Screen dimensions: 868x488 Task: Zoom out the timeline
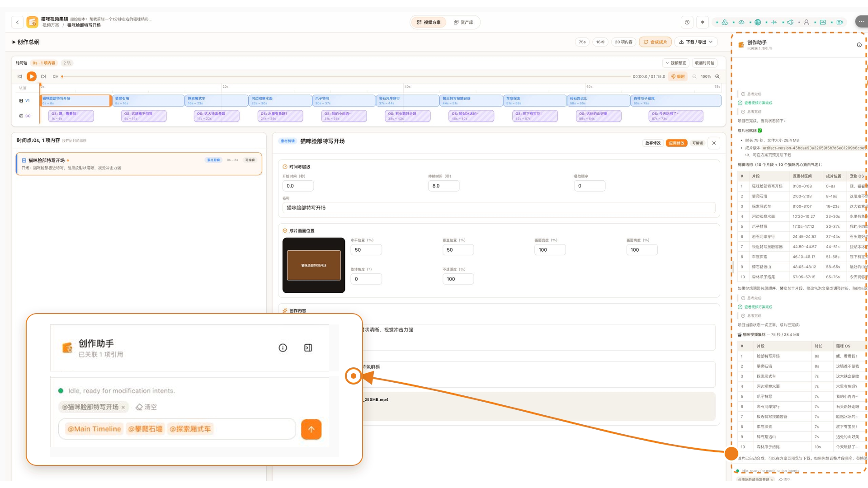pyautogui.click(x=694, y=76)
